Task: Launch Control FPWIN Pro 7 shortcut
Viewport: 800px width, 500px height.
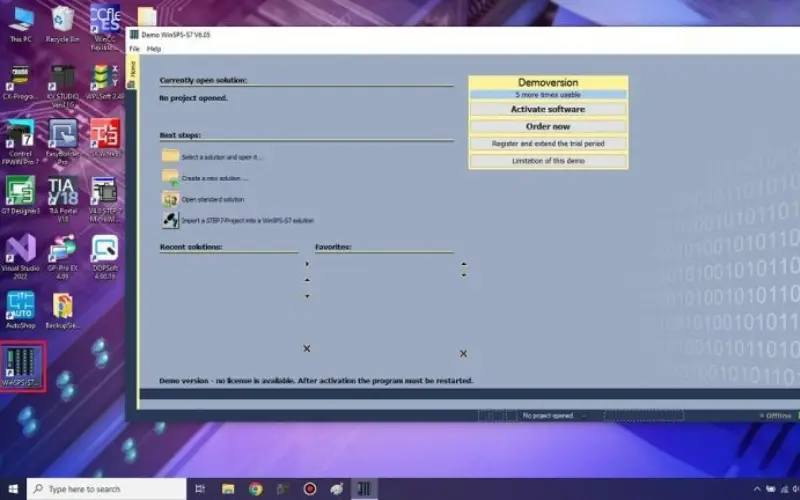Action: [20, 142]
